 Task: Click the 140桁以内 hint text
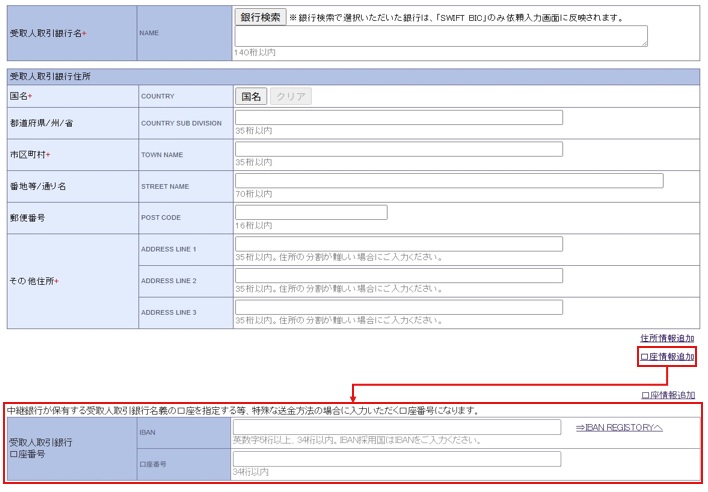(x=255, y=52)
